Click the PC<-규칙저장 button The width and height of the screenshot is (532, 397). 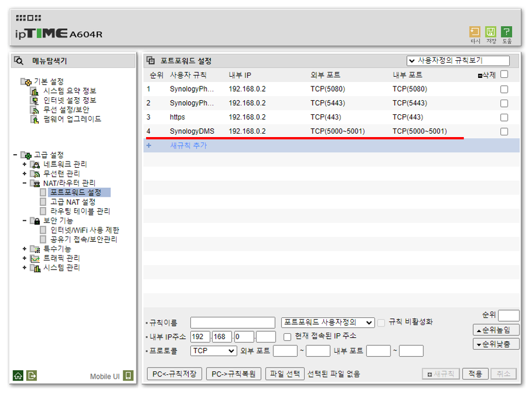[174, 374]
